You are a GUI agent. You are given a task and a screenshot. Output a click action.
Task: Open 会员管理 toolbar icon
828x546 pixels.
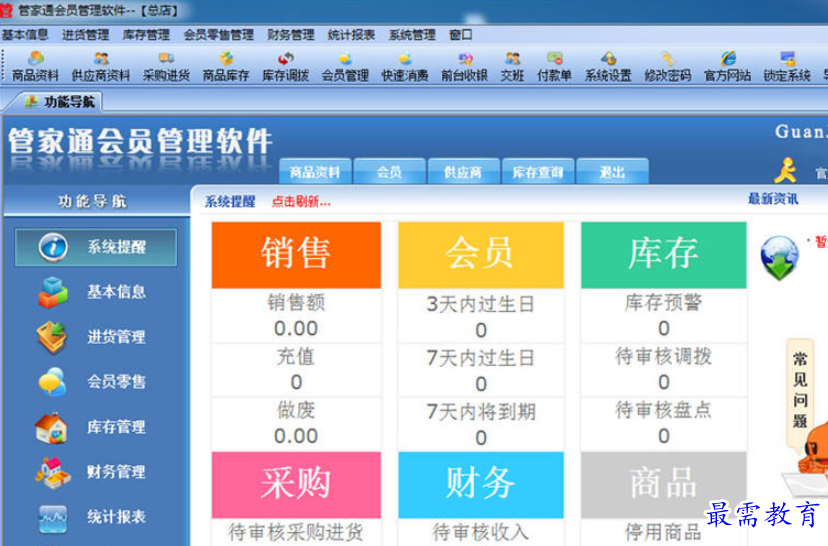pyautogui.click(x=345, y=66)
